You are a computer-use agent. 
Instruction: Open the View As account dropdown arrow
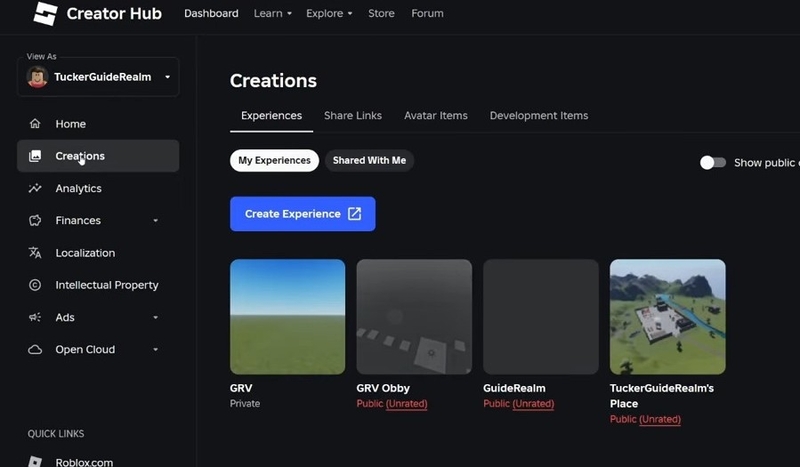pyautogui.click(x=167, y=77)
